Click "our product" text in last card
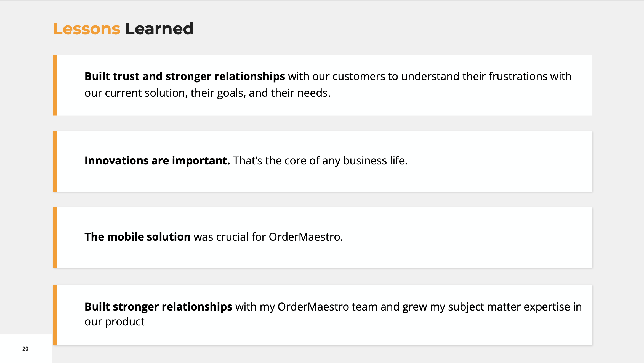This screenshot has height=363, width=644. tap(114, 322)
